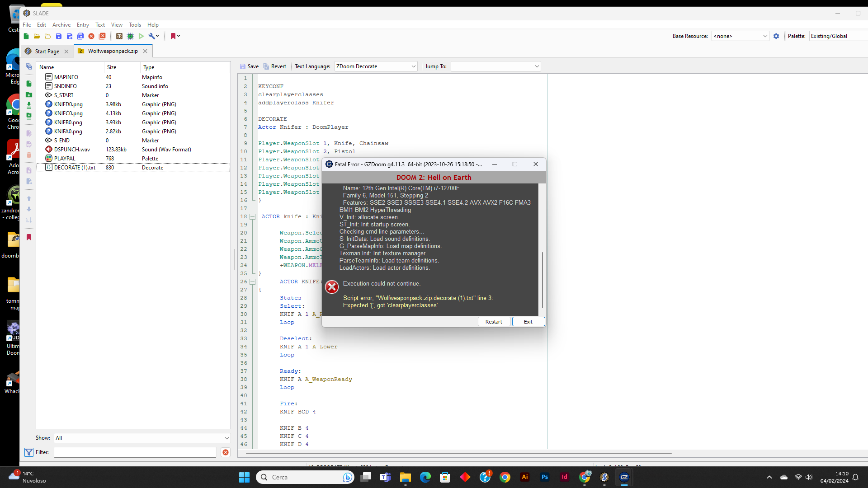Screen dimensions: 868x488
Task: Open the Palette Existing/Global dropdown
Action: point(839,36)
